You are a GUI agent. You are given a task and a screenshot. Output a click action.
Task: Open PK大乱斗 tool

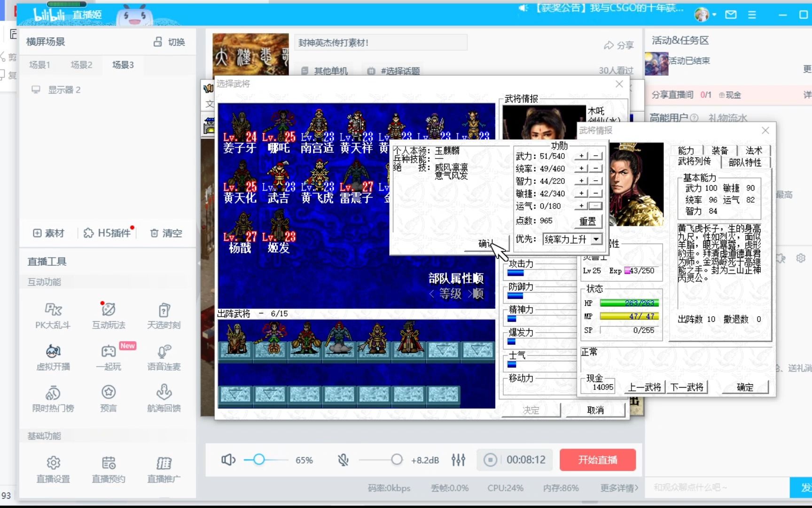[53, 315]
